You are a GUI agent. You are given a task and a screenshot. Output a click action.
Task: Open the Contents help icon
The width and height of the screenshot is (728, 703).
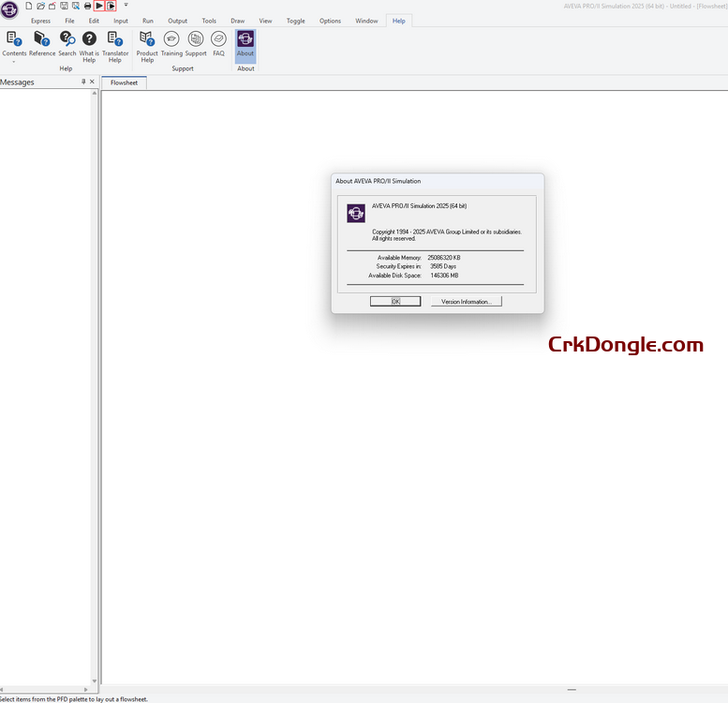tap(14, 40)
